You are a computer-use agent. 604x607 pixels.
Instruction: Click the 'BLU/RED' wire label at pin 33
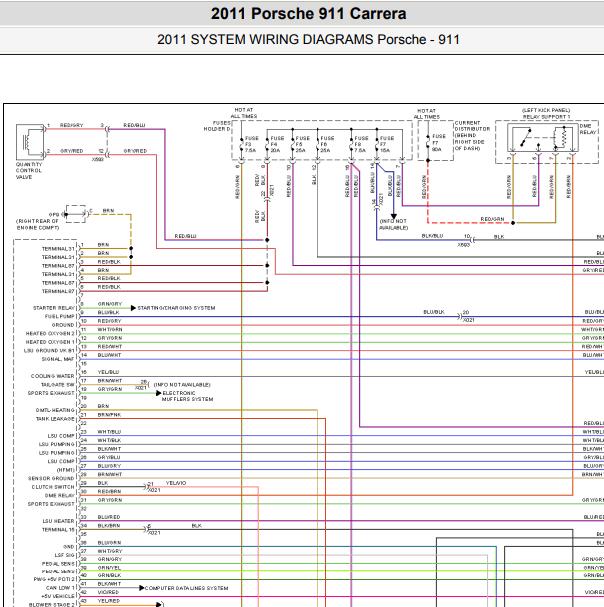click(x=109, y=517)
